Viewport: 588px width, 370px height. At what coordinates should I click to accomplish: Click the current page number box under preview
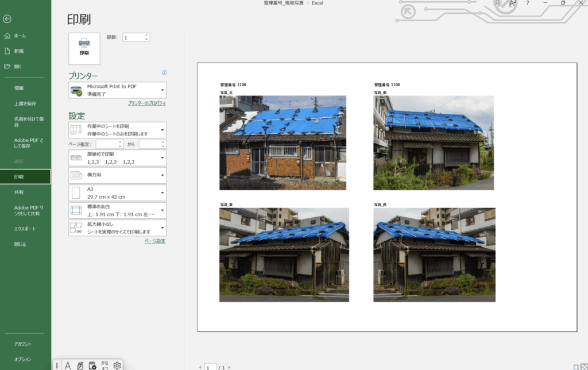pyautogui.click(x=210, y=367)
